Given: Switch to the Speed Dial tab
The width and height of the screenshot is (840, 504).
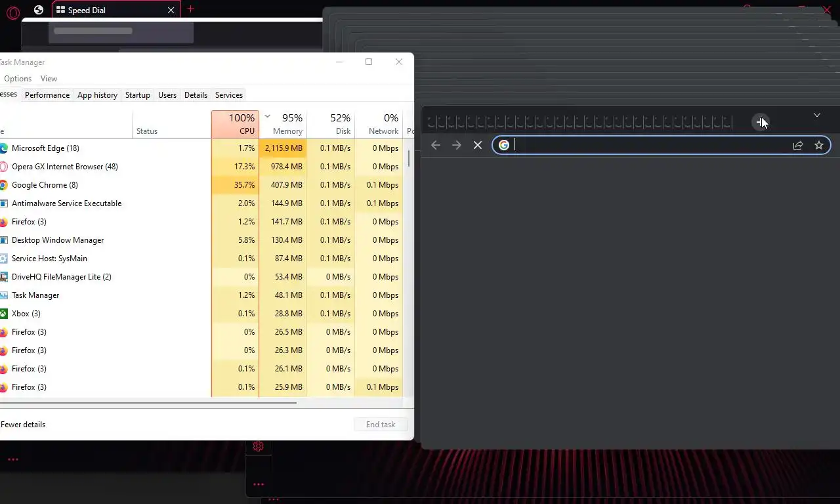Looking at the screenshot, I should [115, 10].
